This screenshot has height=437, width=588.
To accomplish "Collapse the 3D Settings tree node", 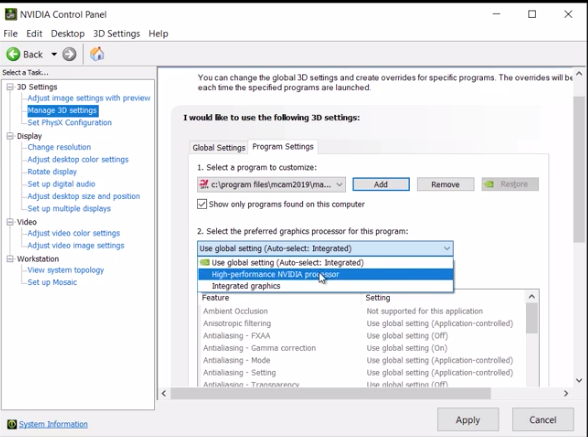I will pyautogui.click(x=10, y=87).
